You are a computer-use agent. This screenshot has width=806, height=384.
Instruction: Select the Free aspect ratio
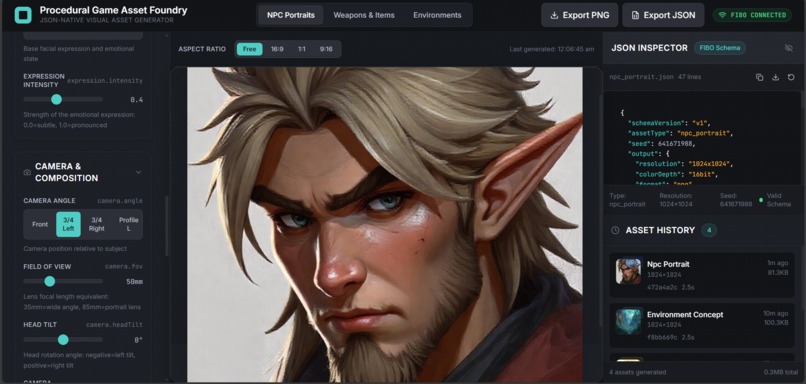tap(249, 49)
